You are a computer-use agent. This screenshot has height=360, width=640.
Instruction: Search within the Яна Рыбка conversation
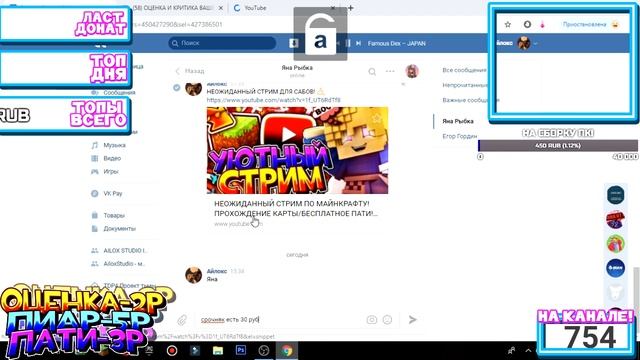click(372, 71)
